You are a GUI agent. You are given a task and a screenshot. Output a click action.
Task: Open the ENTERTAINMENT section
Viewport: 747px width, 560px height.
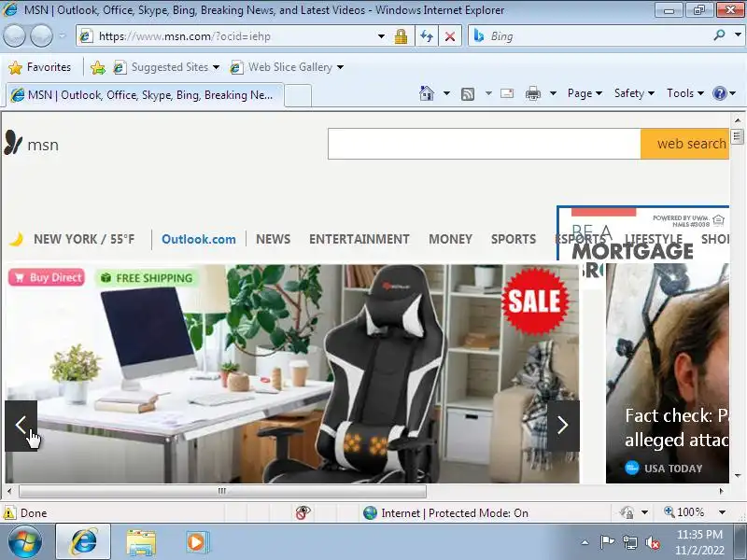click(359, 239)
